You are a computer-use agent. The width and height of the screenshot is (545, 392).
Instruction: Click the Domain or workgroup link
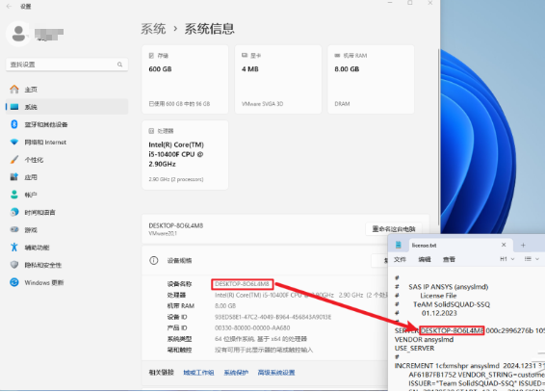(198, 373)
